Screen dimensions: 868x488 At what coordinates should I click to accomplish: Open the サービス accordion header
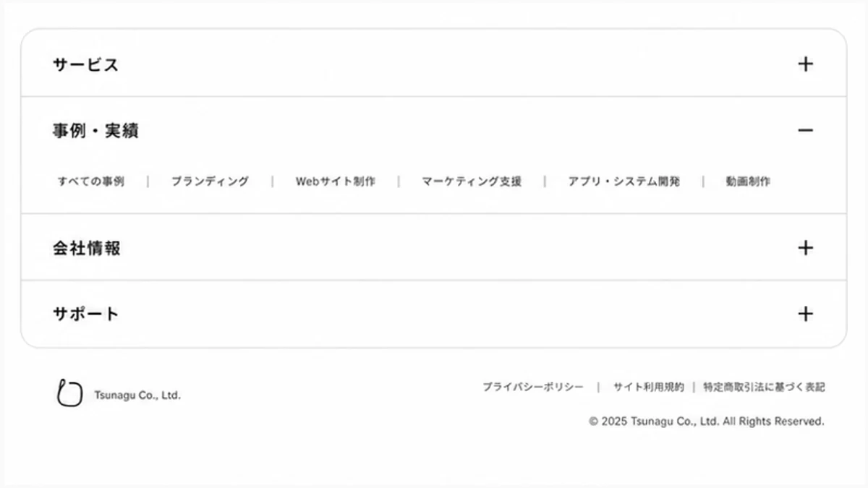433,64
